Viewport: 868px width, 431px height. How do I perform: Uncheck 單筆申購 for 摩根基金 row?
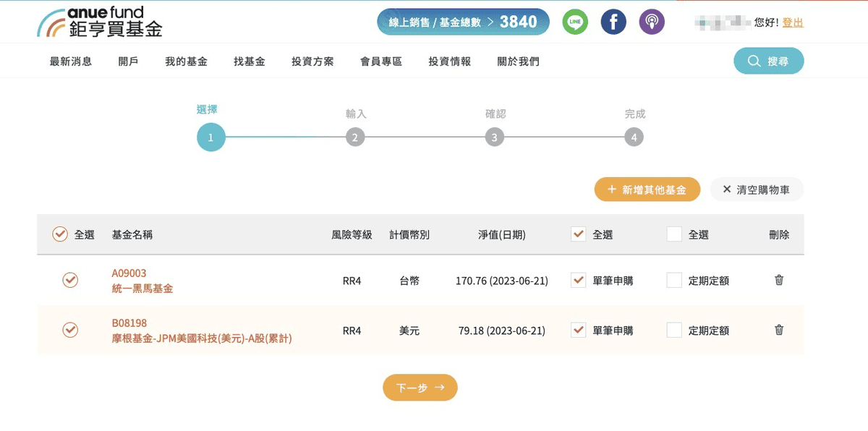click(x=579, y=330)
